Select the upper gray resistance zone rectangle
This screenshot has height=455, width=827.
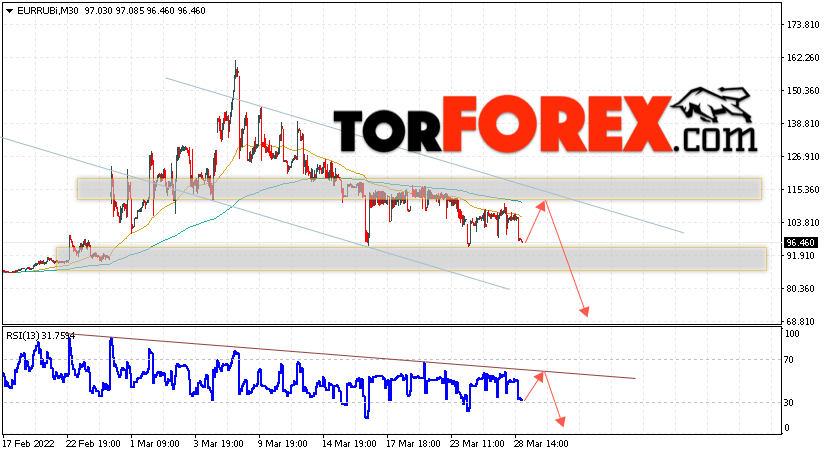tap(419, 189)
